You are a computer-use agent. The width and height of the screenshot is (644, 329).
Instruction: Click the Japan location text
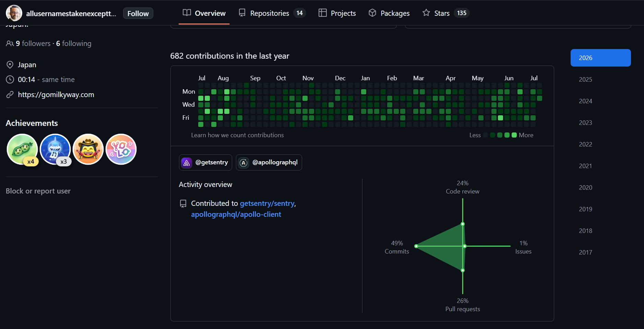point(27,65)
